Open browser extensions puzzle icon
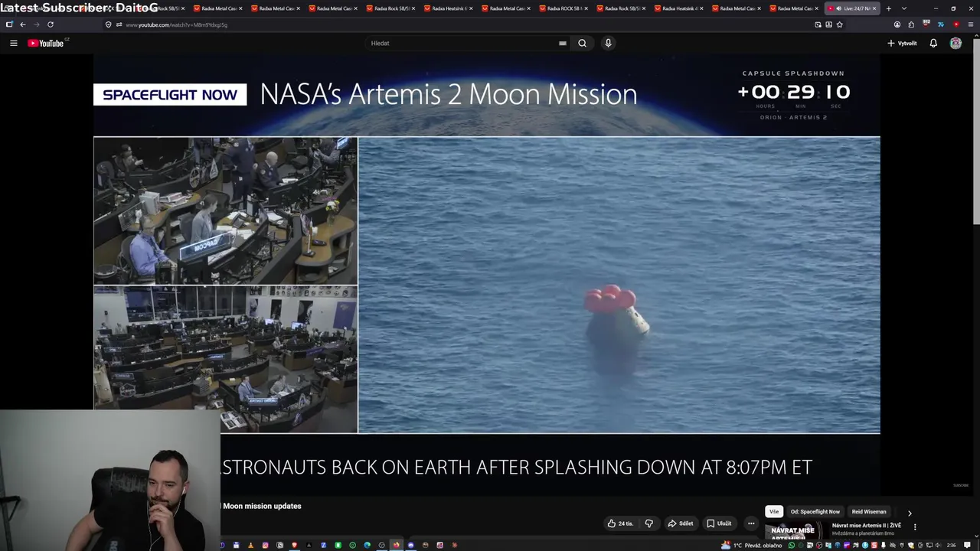The image size is (980, 551). click(911, 24)
